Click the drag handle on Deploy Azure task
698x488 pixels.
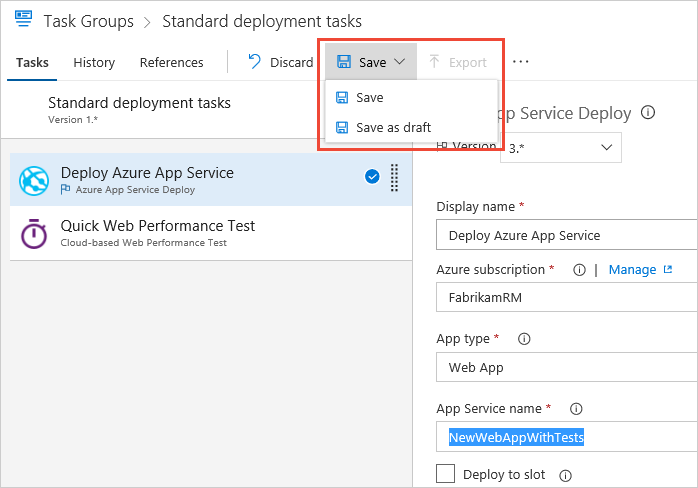click(x=394, y=178)
